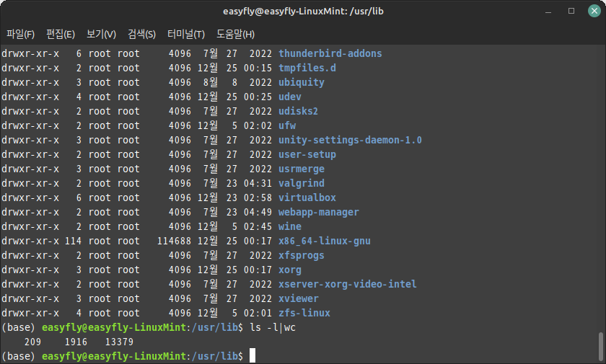This screenshot has height=364, width=606.
Task: Click the xorg directory name
Action: (x=290, y=270)
